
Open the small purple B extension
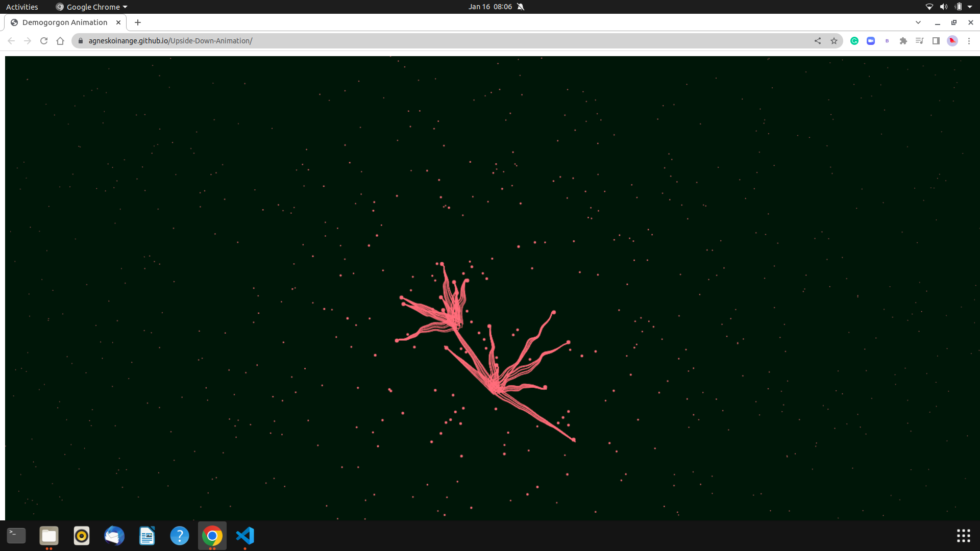pyautogui.click(x=887, y=41)
